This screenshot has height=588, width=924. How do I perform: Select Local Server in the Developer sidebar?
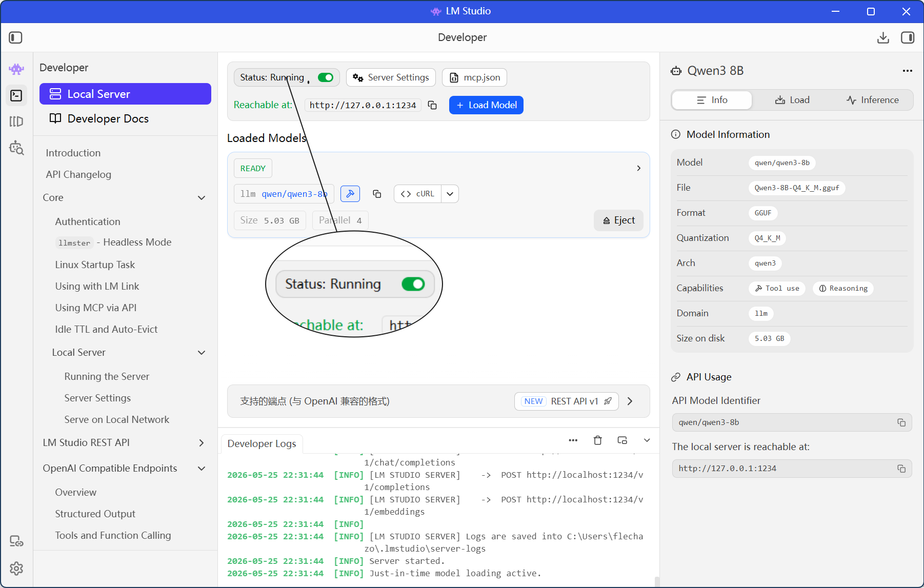pyautogui.click(x=125, y=94)
